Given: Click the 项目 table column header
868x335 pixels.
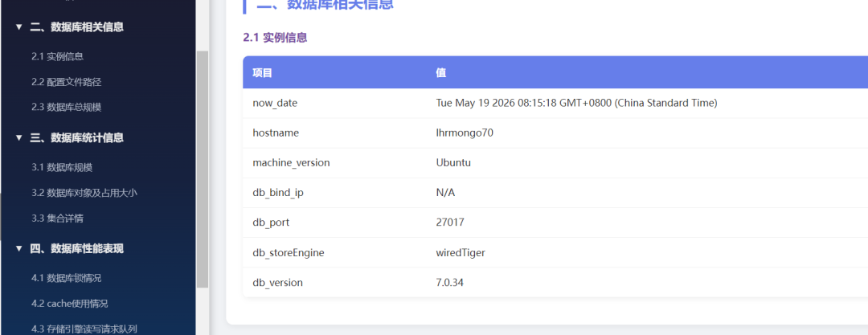Looking at the screenshot, I should [x=262, y=72].
